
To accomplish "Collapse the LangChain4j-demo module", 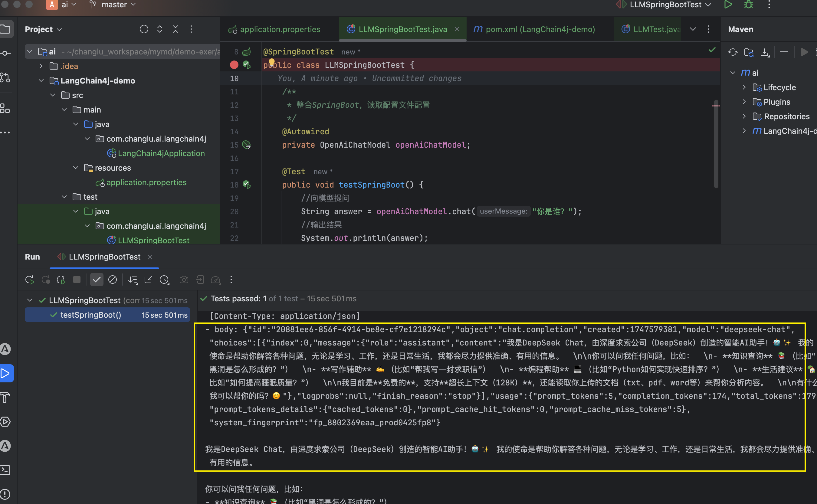I will point(41,81).
